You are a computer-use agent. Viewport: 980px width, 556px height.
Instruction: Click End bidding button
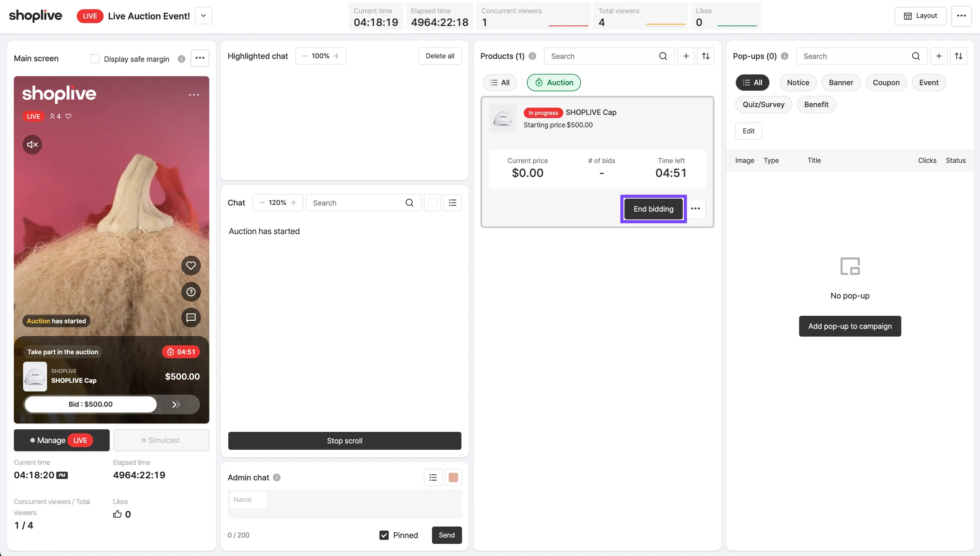point(653,209)
